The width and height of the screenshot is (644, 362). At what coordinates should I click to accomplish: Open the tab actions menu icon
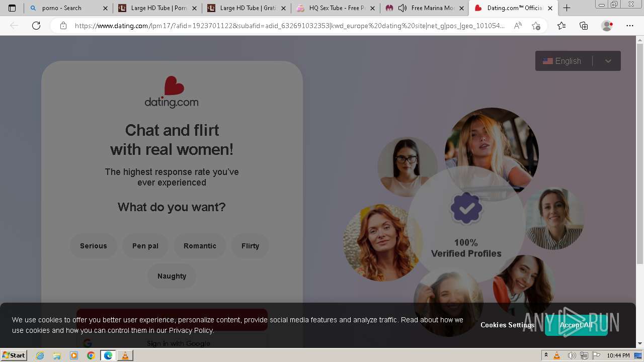pyautogui.click(x=12, y=8)
